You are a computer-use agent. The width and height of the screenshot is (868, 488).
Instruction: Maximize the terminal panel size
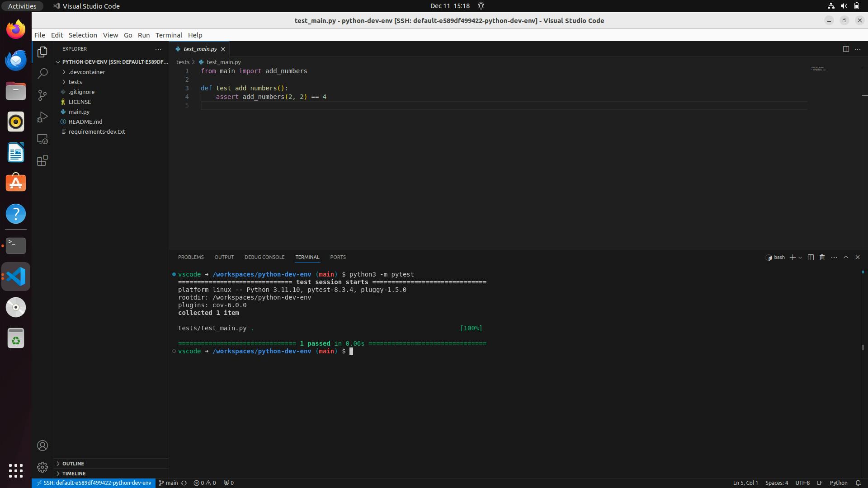(x=846, y=257)
